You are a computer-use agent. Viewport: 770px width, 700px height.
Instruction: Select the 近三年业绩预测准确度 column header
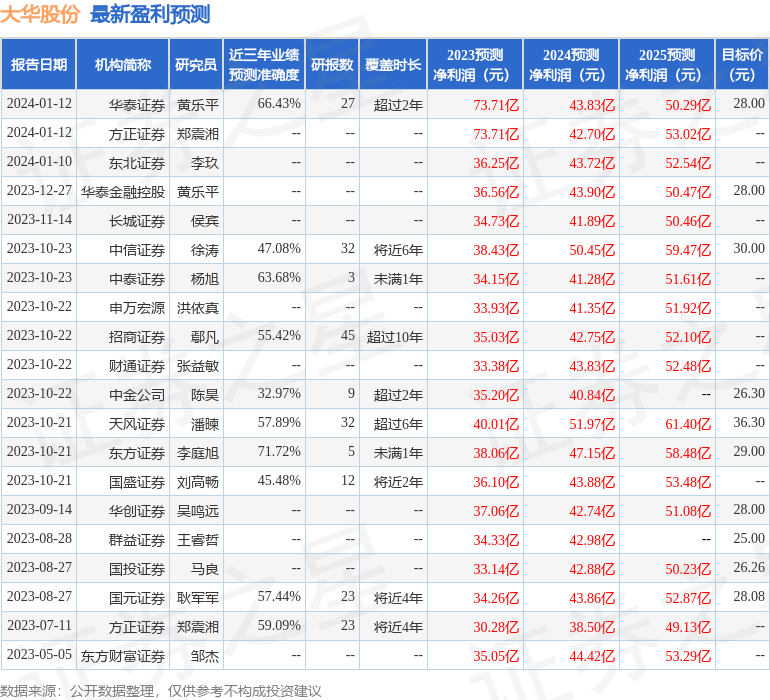[264, 64]
